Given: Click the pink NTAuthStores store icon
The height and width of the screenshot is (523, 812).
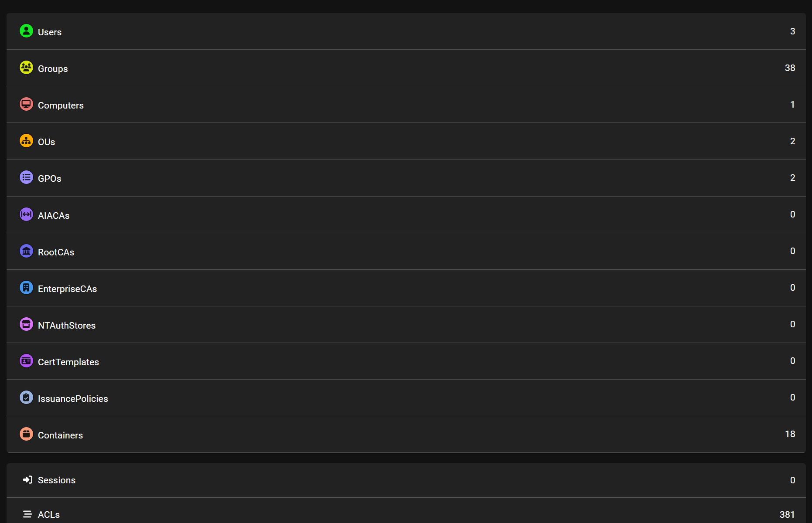Looking at the screenshot, I should (26, 324).
